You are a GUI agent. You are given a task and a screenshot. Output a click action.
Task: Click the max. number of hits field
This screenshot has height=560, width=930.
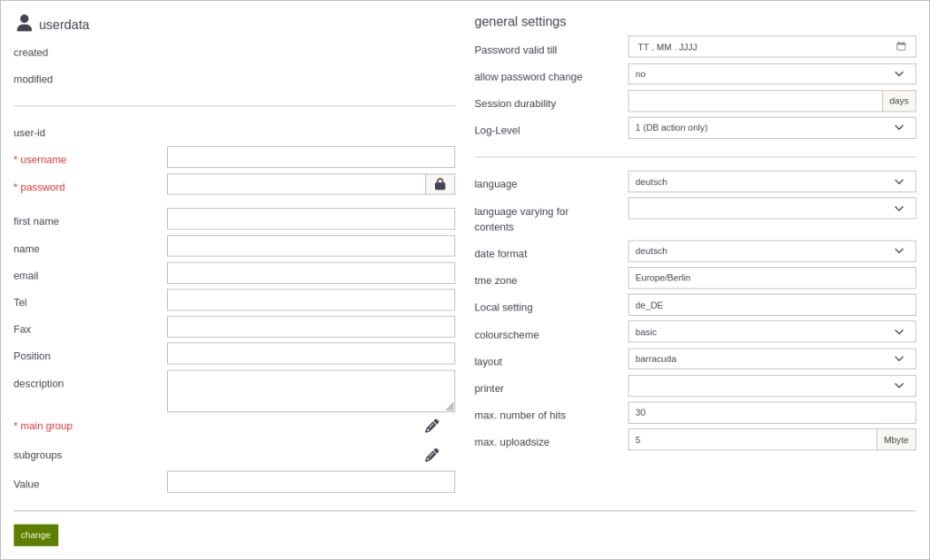point(772,412)
